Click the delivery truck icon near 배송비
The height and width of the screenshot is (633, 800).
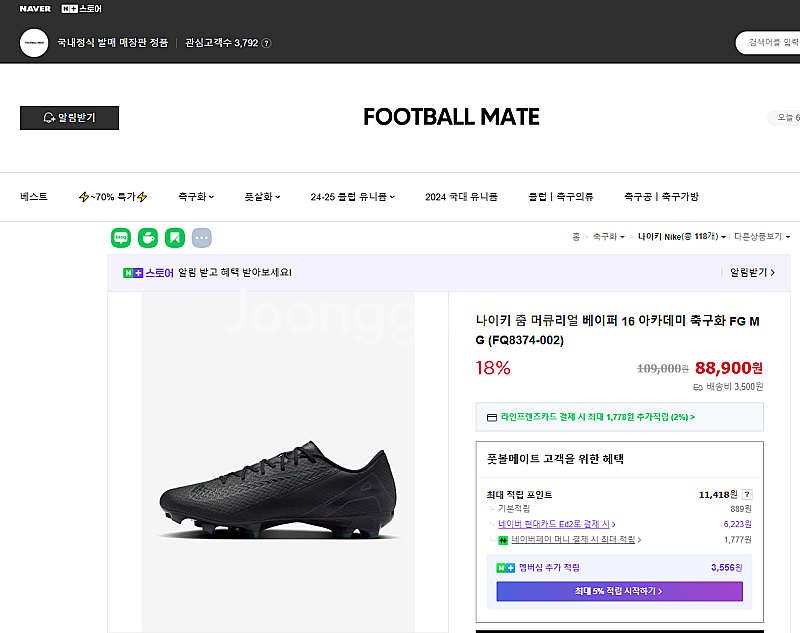[698, 387]
